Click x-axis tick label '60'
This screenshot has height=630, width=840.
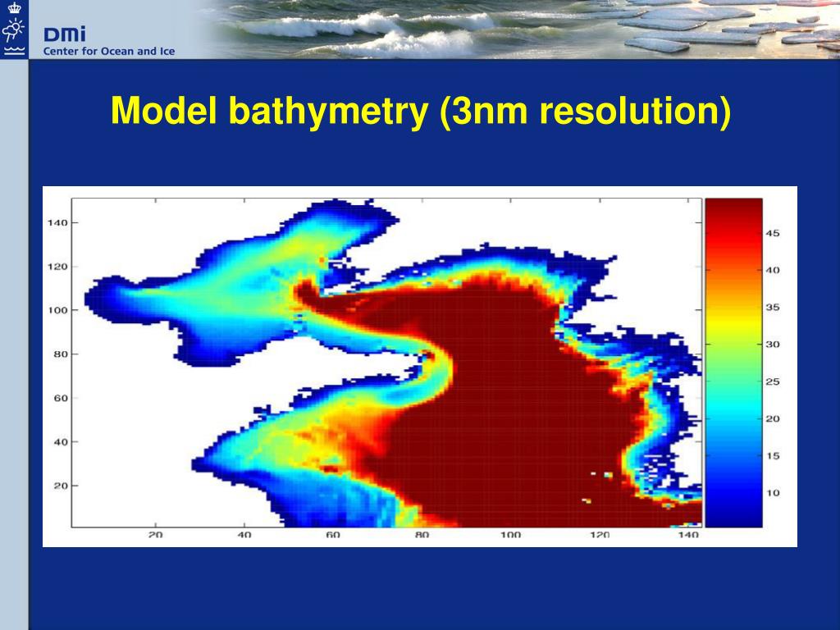point(333,535)
